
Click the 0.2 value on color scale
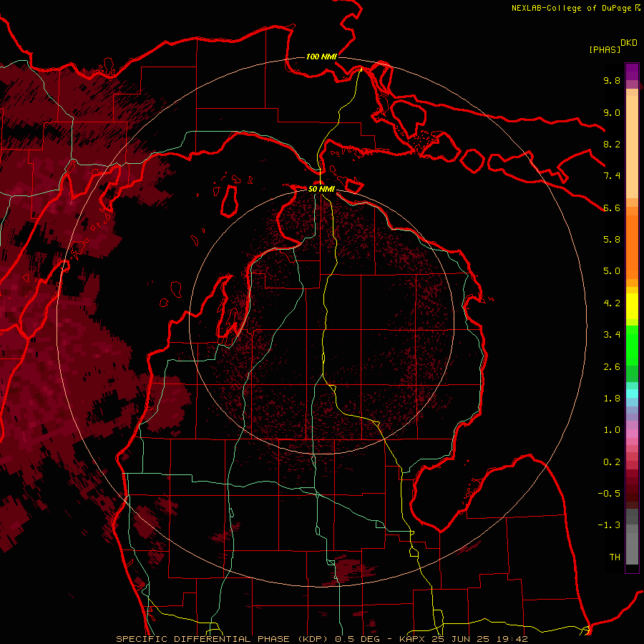pos(612,462)
